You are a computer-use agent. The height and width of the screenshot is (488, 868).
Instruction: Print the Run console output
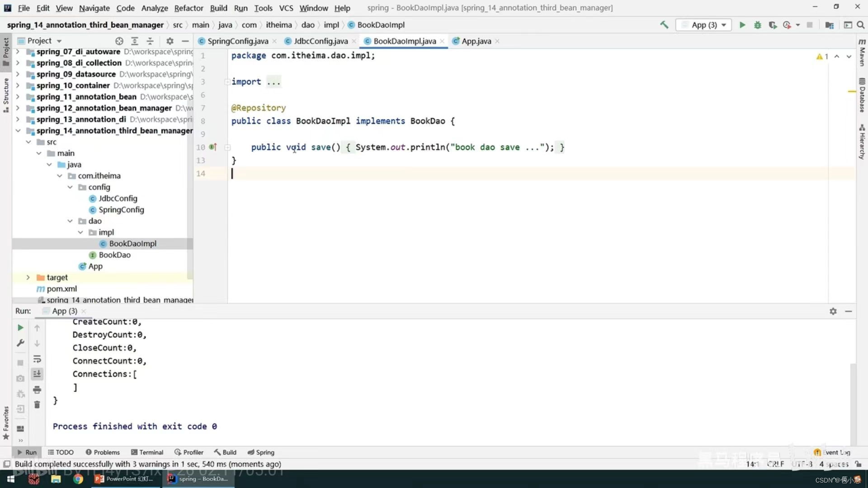point(37,389)
